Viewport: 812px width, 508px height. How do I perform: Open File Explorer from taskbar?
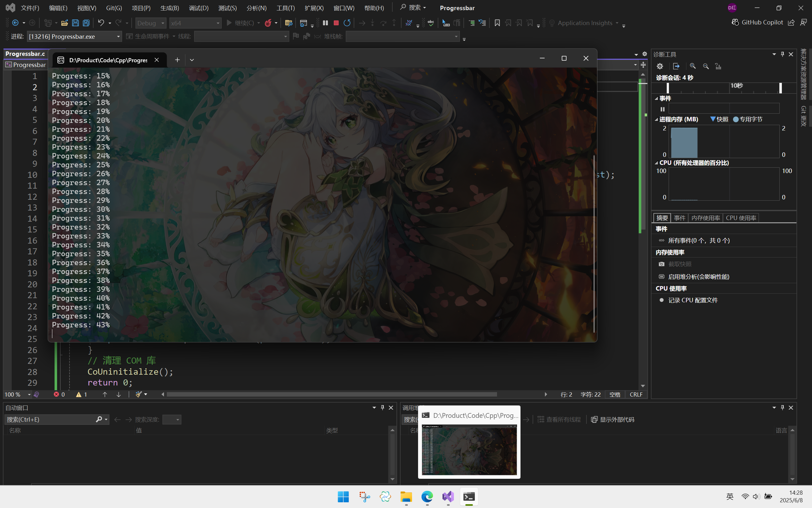click(x=406, y=497)
